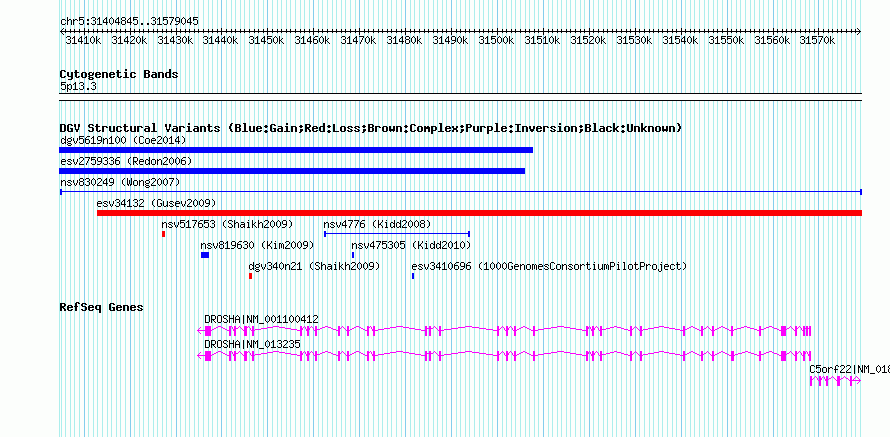Click the esv3410696 blue marker
Viewport: 890px width, 437px height.
pos(413,276)
